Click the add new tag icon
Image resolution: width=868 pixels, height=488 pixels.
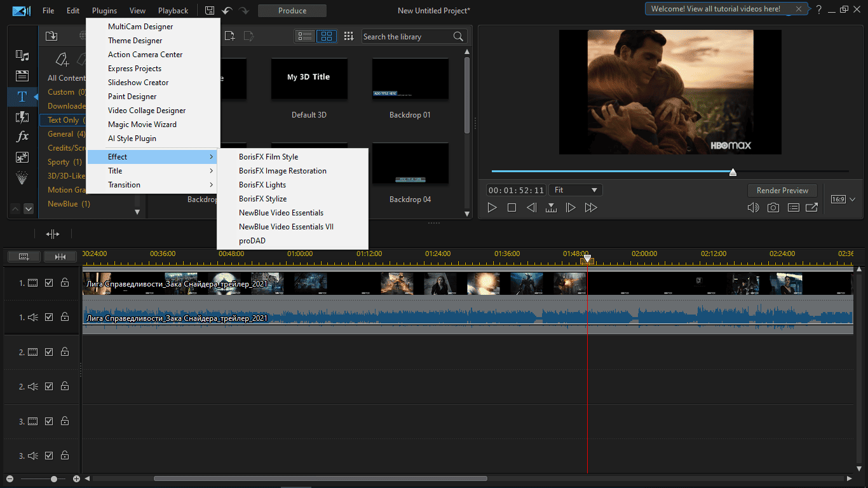click(x=62, y=59)
